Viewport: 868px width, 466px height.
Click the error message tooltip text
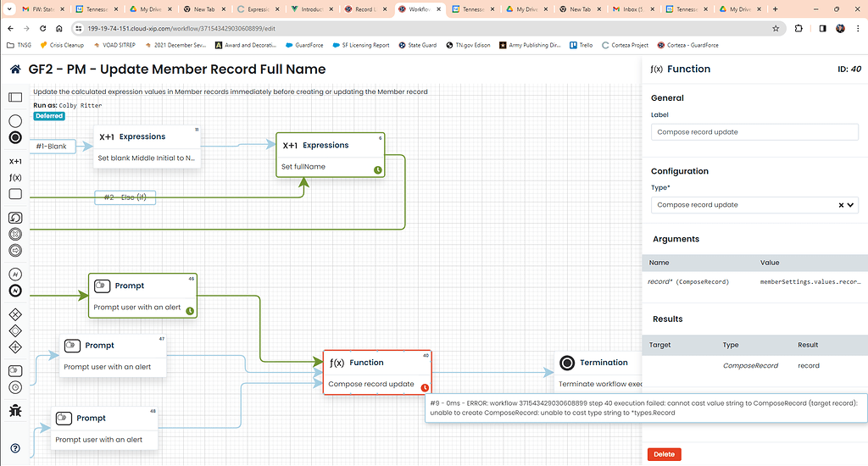point(644,408)
